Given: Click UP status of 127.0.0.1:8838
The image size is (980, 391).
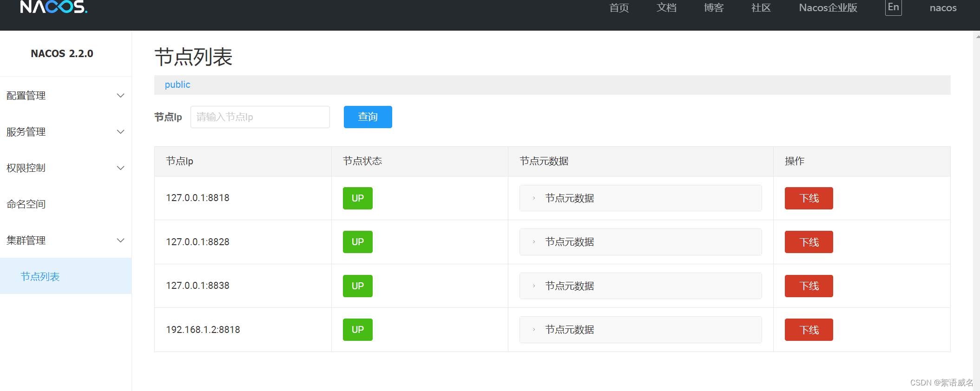Looking at the screenshot, I should (x=358, y=286).
